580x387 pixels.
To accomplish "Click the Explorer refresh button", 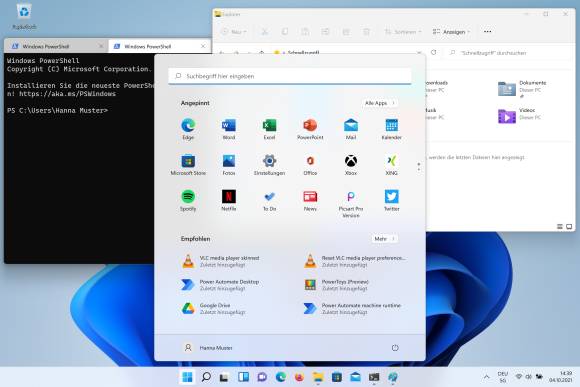I will tap(434, 53).
